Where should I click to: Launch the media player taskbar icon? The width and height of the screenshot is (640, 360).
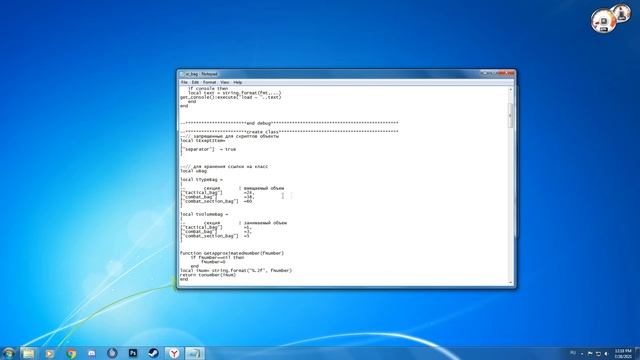[x=50, y=353]
